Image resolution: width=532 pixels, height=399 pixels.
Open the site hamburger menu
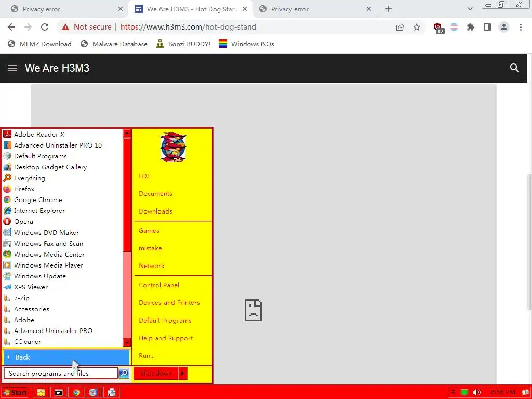[12, 68]
